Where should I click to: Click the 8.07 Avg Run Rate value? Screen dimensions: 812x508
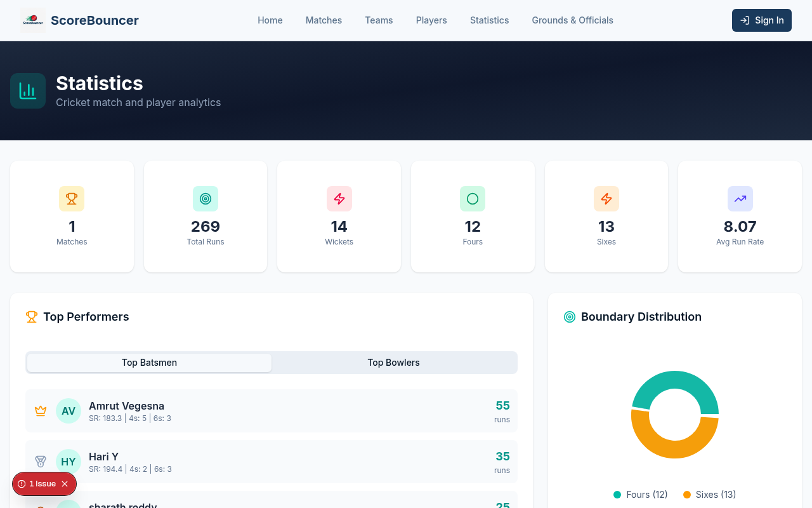pos(740,227)
